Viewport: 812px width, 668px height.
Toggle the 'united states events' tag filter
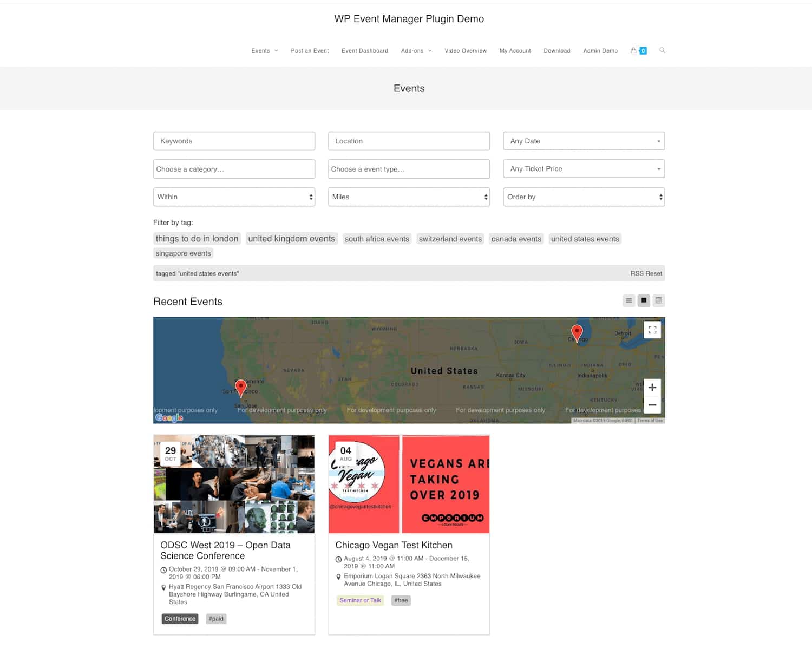click(x=585, y=239)
